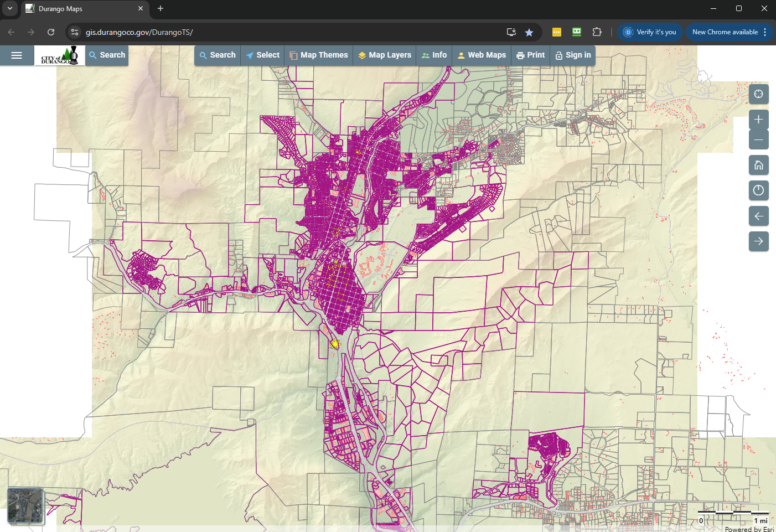
Task: Click the locate me (GPS target) button
Action: pos(758,94)
